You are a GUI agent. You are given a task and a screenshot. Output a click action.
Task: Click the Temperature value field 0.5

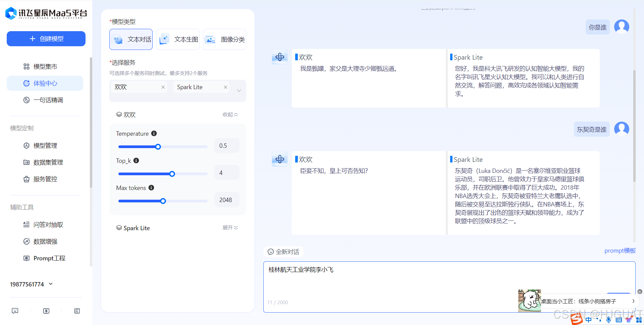227,146
